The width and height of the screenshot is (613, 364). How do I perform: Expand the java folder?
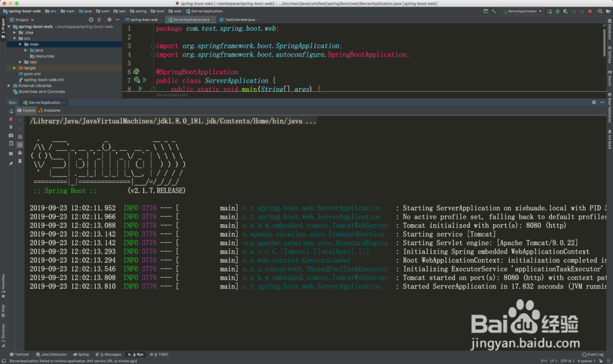coord(26,50)
